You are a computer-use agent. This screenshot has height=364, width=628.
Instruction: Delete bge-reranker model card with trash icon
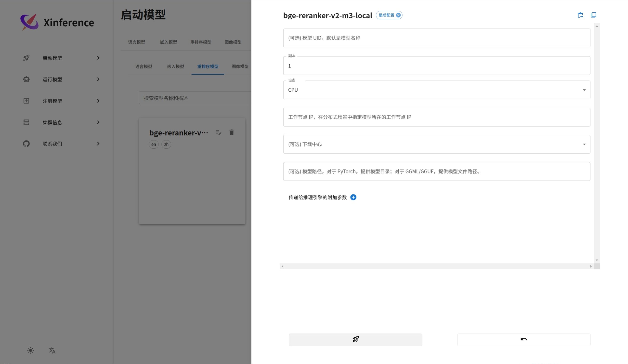click(x=232, y=132)
